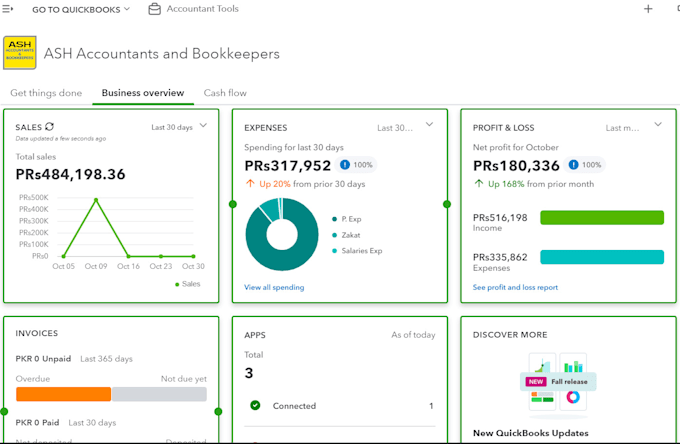This screenshot has width=680, height=444.
Task: Click the blue info icon beside PRs180,336
Action: 573,165
